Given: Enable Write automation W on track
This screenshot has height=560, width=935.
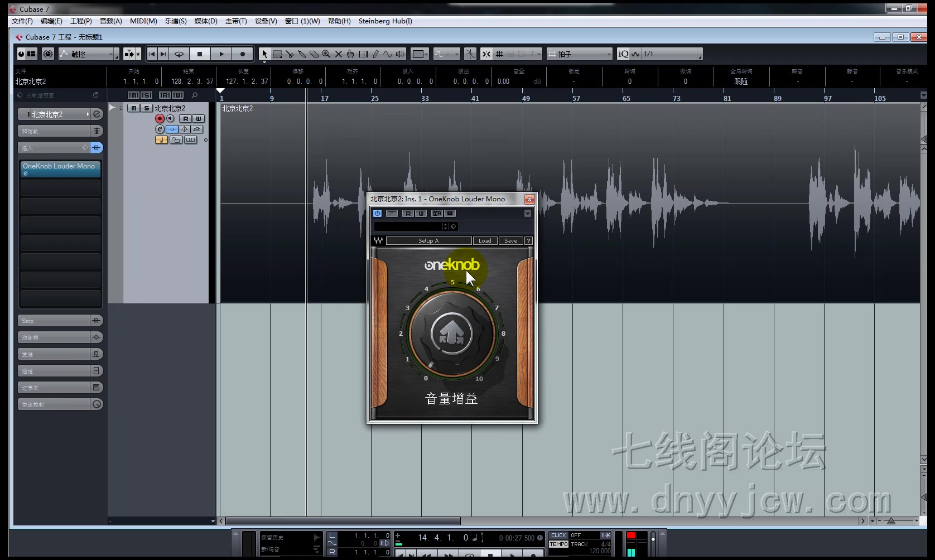Looking at the screenshot, I should 199,119.
